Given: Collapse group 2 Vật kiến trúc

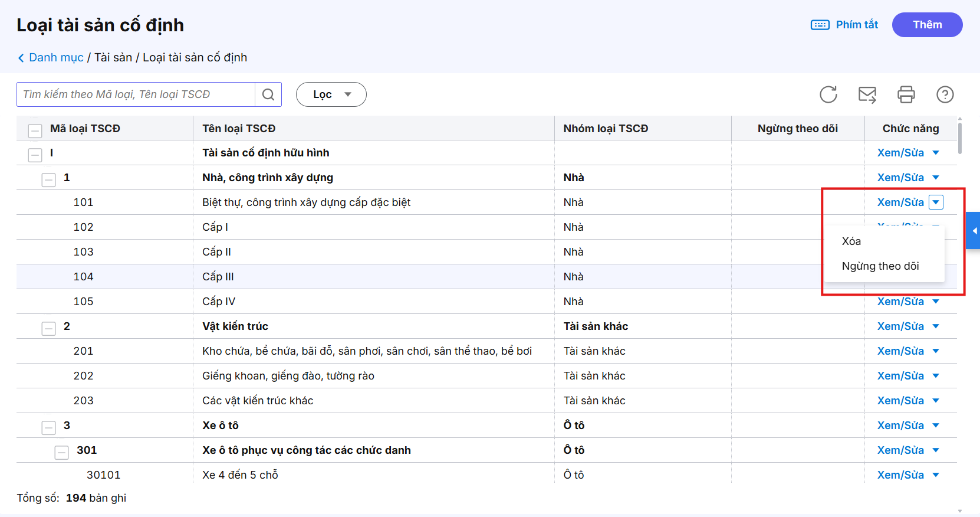Looking at the screenshot, I should point(49,328).
